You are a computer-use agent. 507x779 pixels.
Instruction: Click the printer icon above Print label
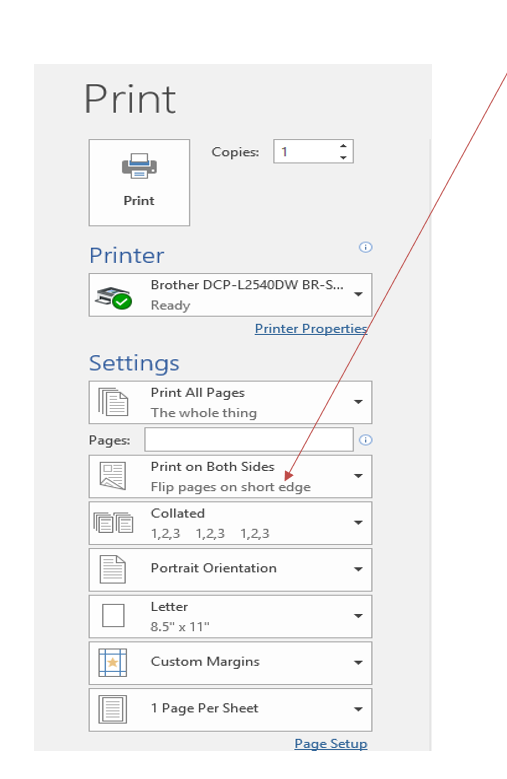(139, 166)
